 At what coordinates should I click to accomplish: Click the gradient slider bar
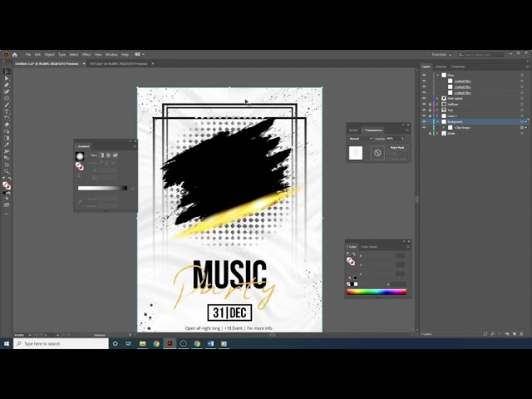pyautogui.click(x=102, y=188)
